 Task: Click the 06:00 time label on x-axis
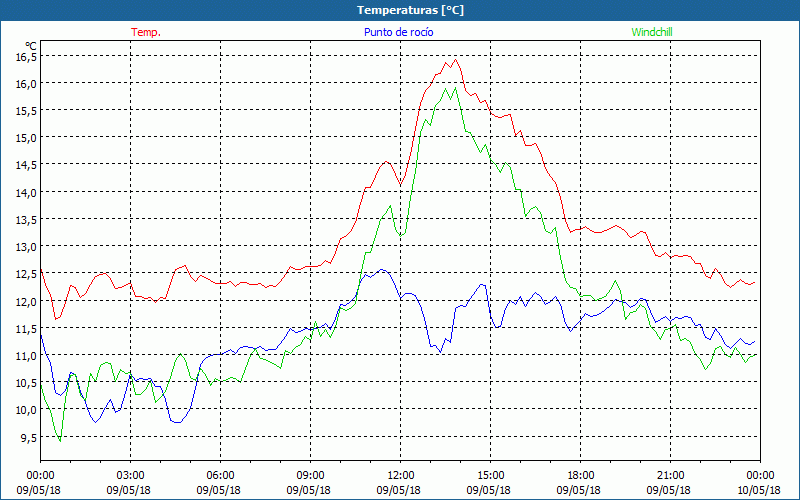point(220,475)
